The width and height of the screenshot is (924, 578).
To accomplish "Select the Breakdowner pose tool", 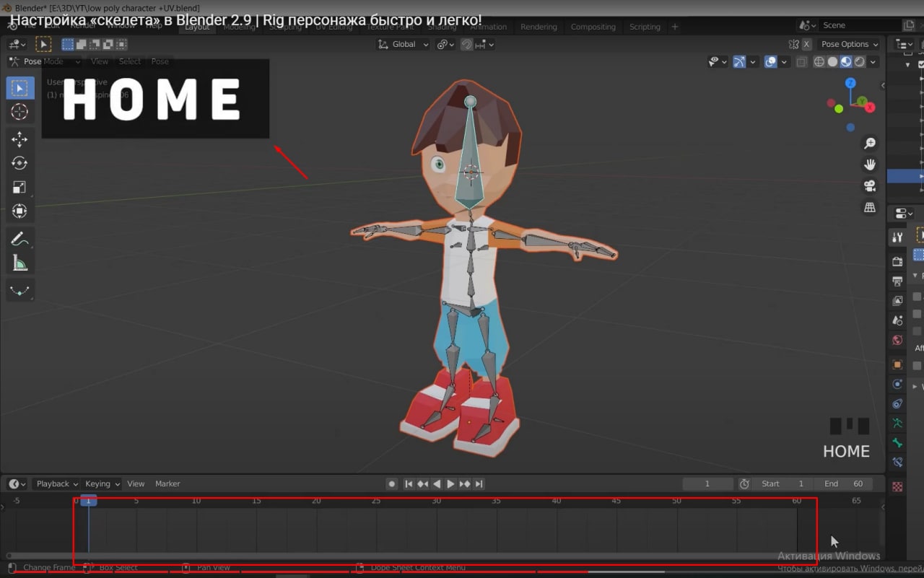I will (x=19, y=290).
